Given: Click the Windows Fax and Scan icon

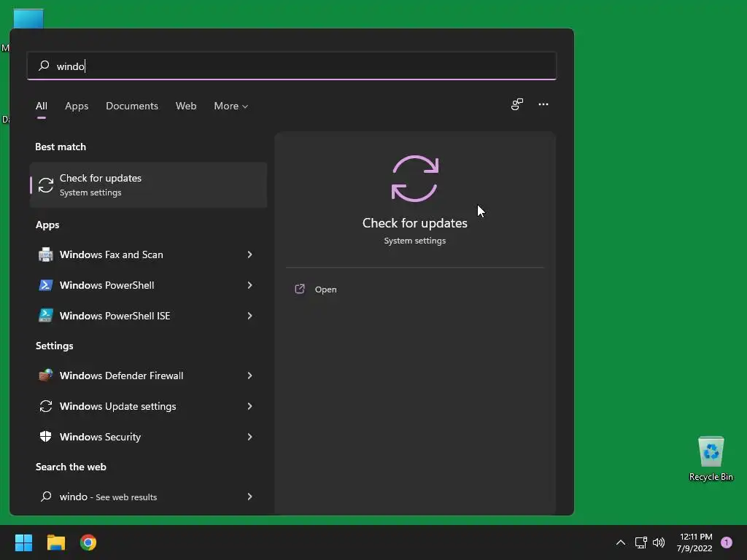Looking at the screenshot, I should pyautogui.click(x=46, y=254).
